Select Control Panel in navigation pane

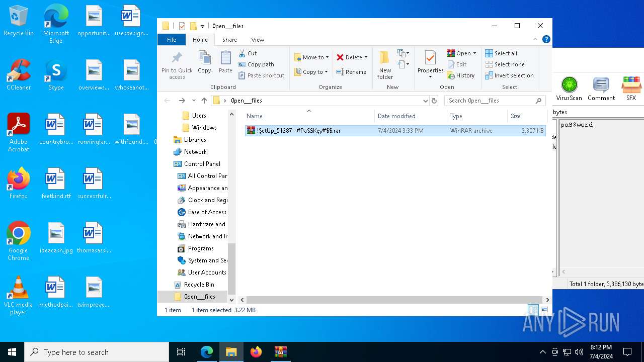[202, 164]
